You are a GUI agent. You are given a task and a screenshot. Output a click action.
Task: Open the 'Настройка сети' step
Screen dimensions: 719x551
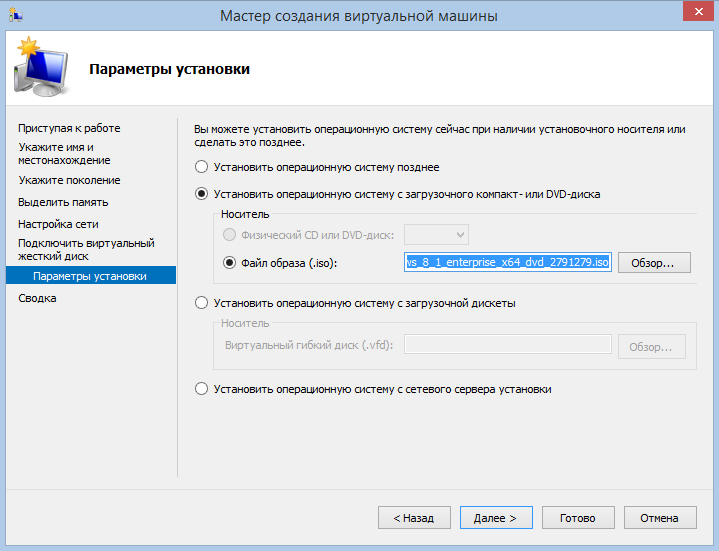[x=58, y=224]
